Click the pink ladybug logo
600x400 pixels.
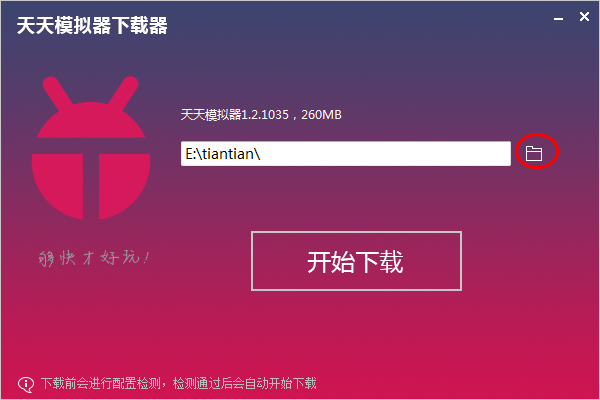pyautogui.click(x=91, y=148)
